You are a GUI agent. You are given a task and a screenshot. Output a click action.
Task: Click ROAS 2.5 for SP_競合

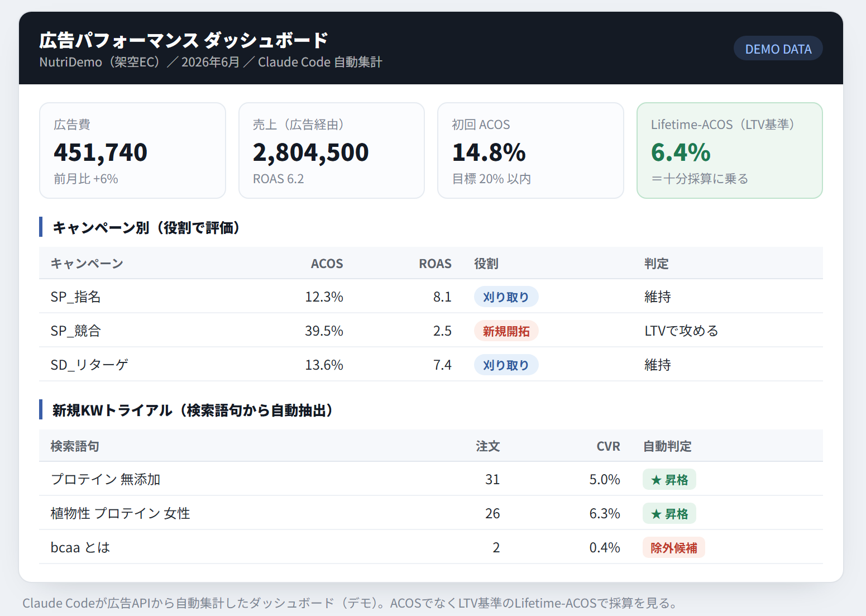click(x=442, y=331)
